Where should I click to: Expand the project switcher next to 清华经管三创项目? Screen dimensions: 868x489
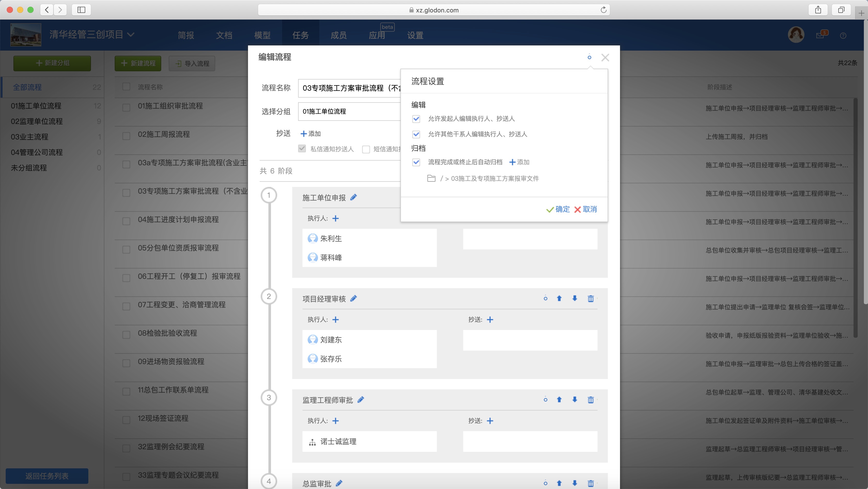click(x=131, y=34)
